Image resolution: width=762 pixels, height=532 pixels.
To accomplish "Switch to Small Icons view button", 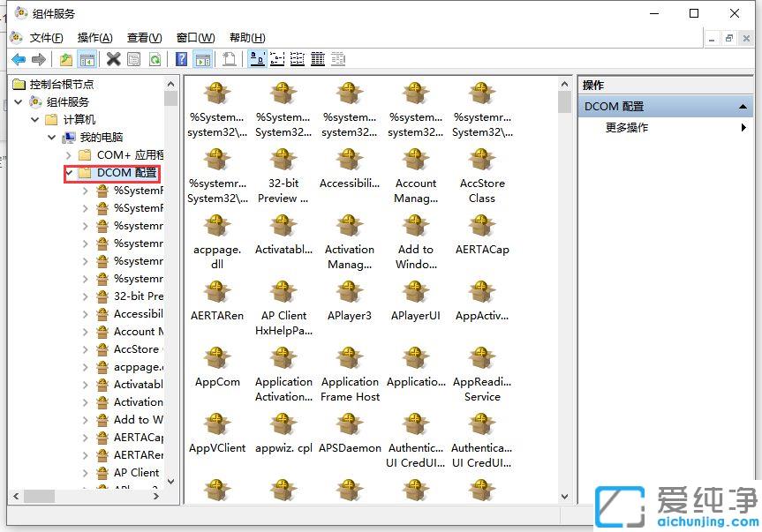I will [277, 59].
